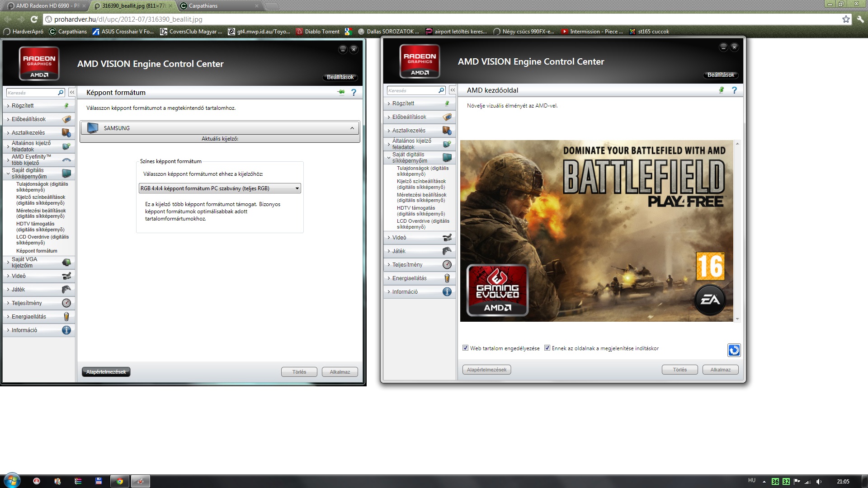Click the Játék gamepad icon in left window
This screenshot has height=488, width=868.
pos(66,290)
